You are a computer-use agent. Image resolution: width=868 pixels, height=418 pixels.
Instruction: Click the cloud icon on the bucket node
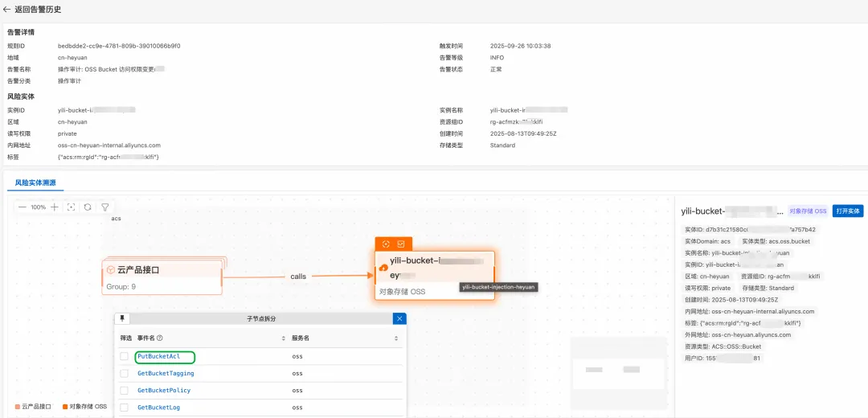[x=383, y=268]
